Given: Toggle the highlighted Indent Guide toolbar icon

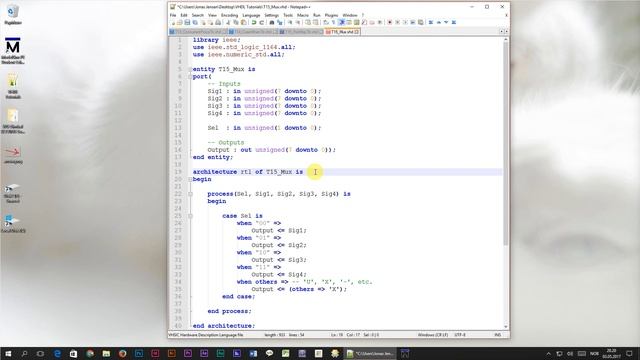Looking at the screenshot, I should click(342, 22).
